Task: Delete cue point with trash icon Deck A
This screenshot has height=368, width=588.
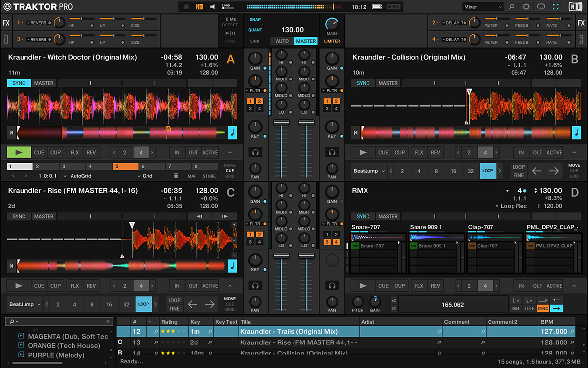Action: click(x=176, y=176)
